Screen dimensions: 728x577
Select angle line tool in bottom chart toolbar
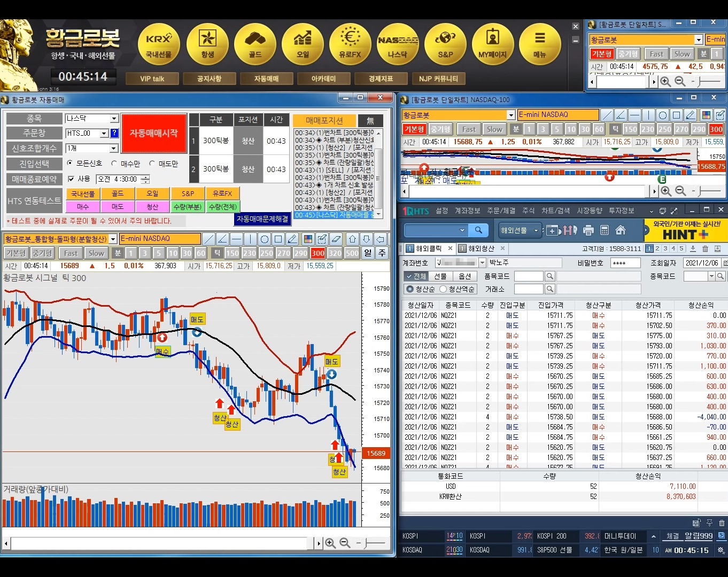tap(222, 239)
